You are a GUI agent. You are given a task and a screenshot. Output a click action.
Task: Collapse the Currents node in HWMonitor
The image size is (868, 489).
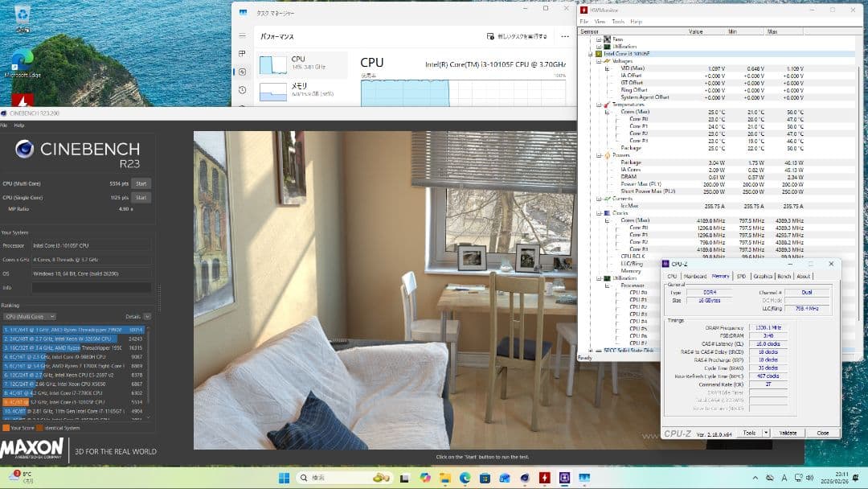599,199
